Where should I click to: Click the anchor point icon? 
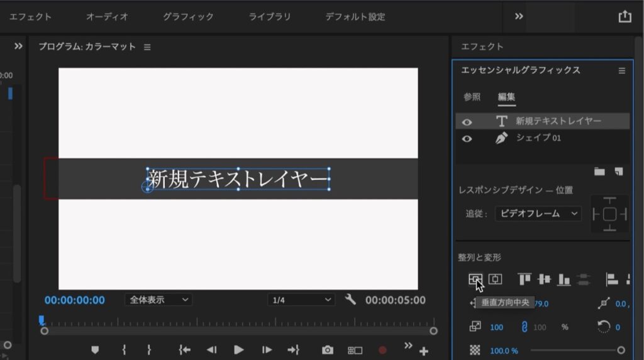[x=603, y=303]
